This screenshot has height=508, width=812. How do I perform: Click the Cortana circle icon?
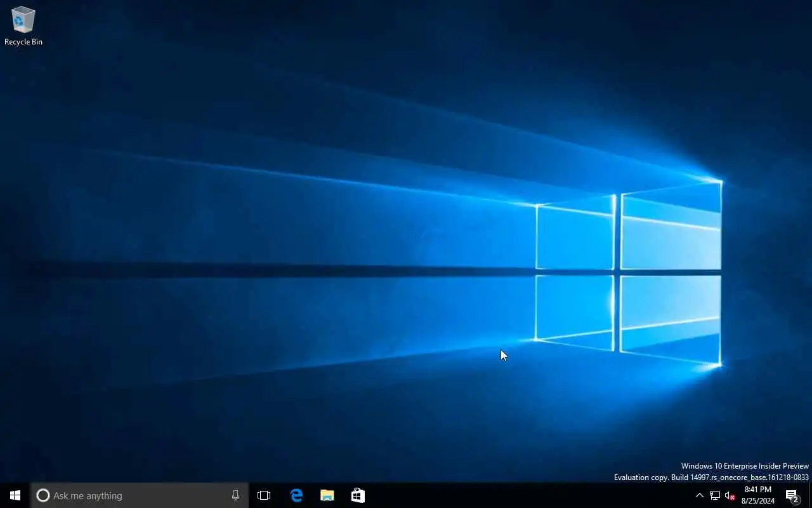(43, 495)
